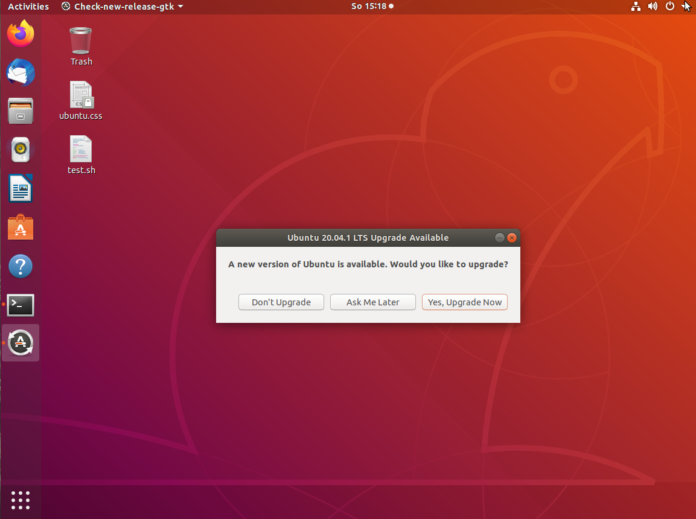Viewport: 696px width, 519px height.
Task: Close the Upgrade Available dialog
Action: coord(512,238)
